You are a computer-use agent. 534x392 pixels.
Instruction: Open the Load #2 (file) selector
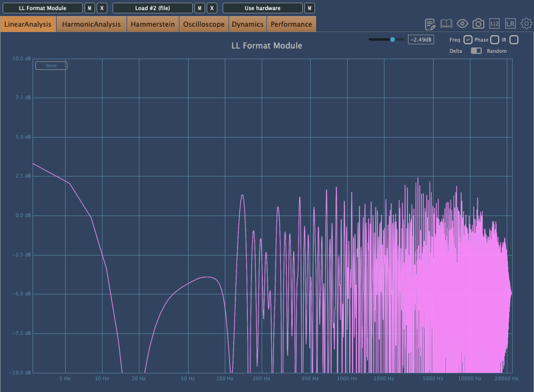tap(153, 8)
